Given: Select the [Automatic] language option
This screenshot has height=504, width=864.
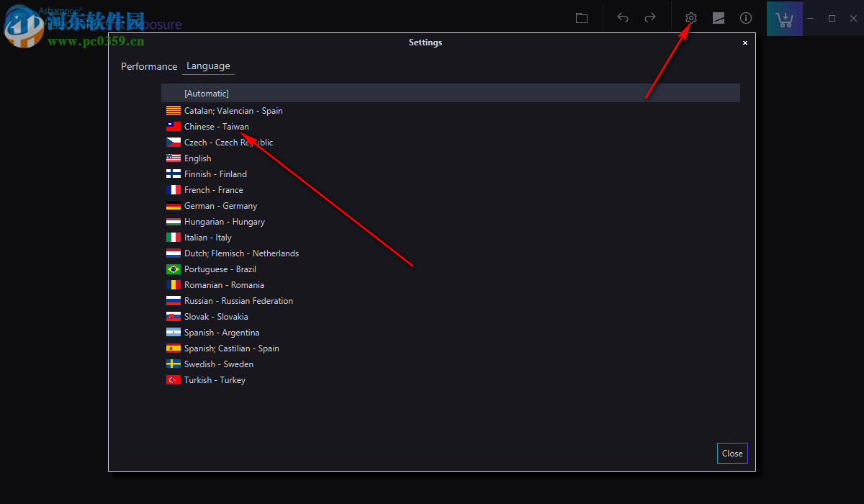Looking at the screenshot, I should (207, 93).
